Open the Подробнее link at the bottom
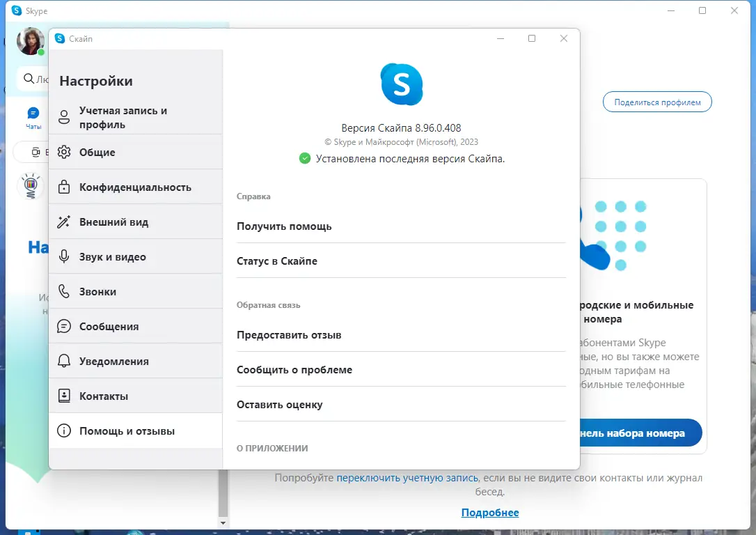Viewport: 756px width, 535px height. pyautogui.click(x=489, y=512)
